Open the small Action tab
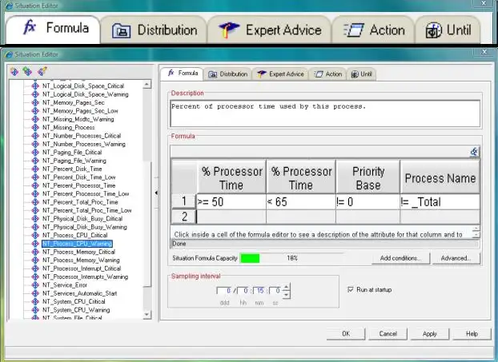The width and height of the screenshot is (498, 362). [328, 74]
